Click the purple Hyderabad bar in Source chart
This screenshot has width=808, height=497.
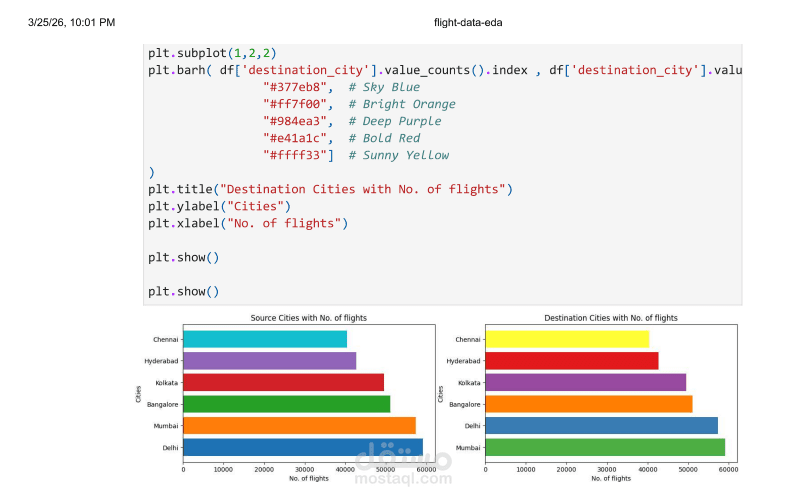pyautogui.click(x=270, y=361)
